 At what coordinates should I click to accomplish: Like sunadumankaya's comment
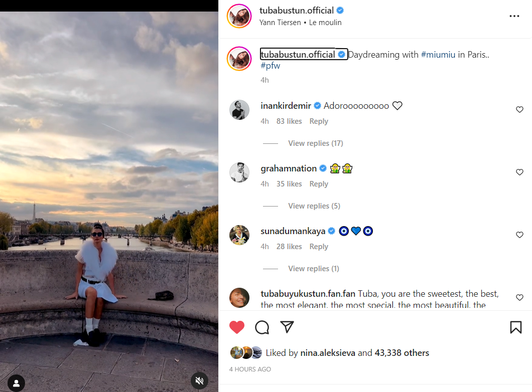coord(519,235)
